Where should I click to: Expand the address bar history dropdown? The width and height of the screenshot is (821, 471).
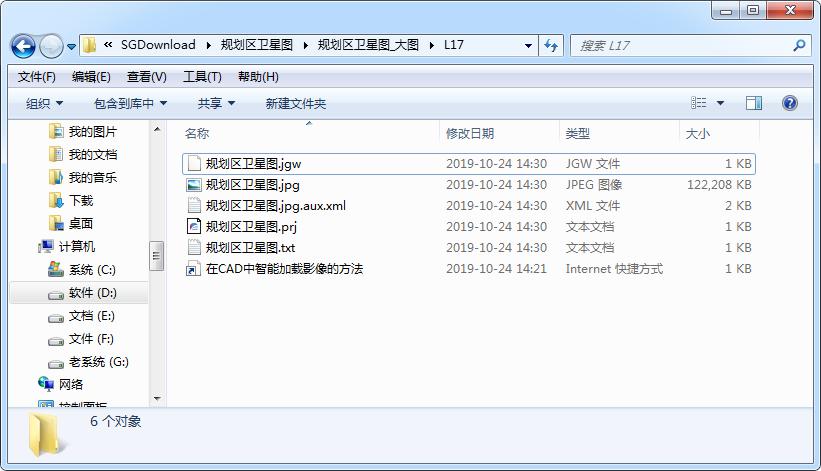[x=528, y=45]
